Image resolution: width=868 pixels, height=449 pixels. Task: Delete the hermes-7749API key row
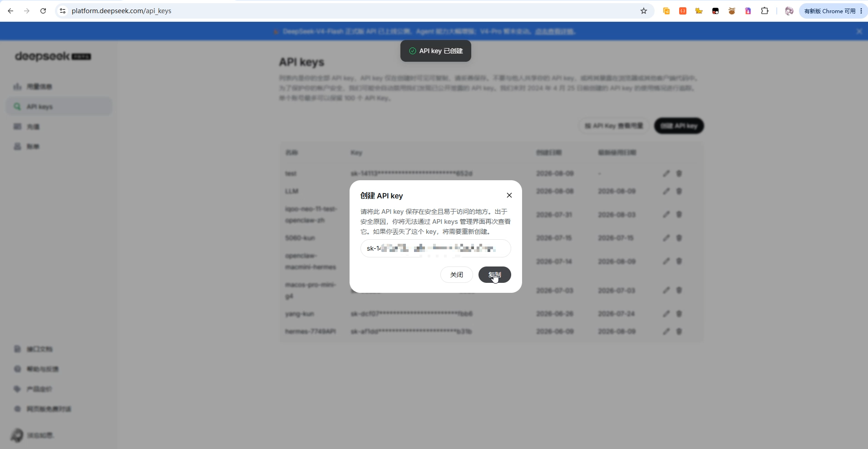point(679,331)
